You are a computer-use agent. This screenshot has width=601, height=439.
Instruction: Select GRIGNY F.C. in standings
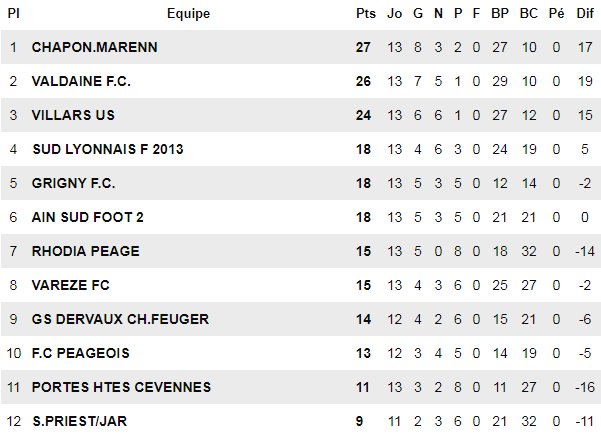[74, 183]
